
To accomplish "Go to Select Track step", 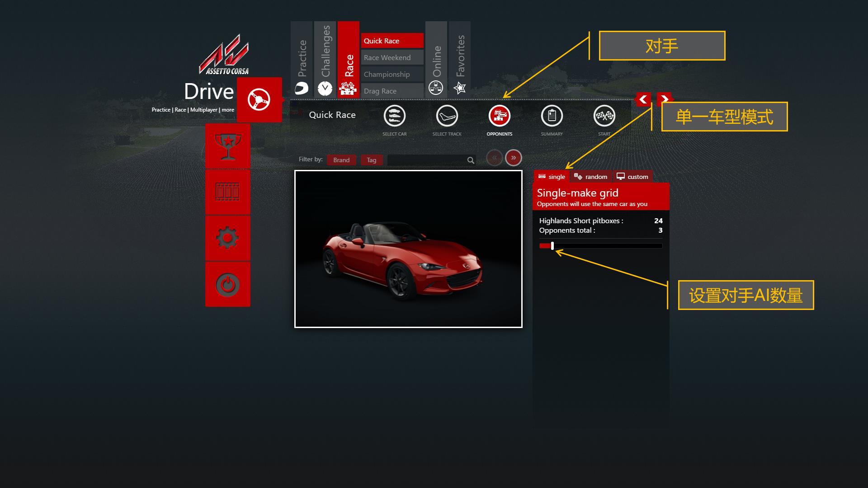I will coord(447,116).
